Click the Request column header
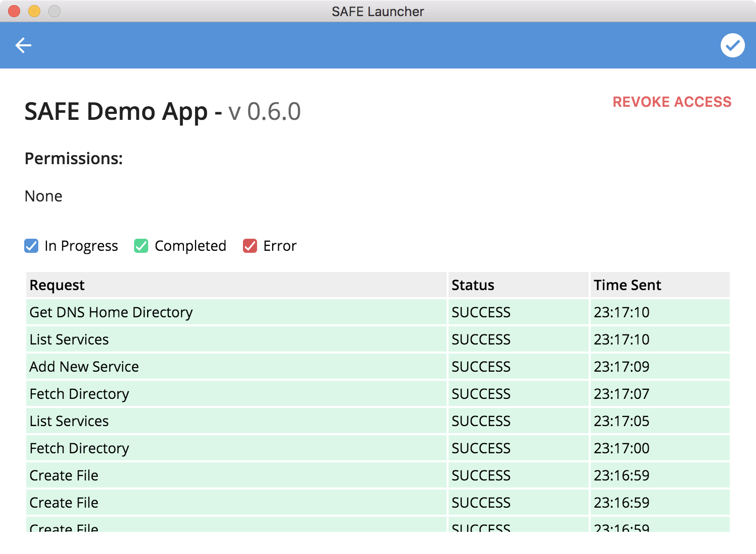This screenshot has height=554, width=756. 236,285
